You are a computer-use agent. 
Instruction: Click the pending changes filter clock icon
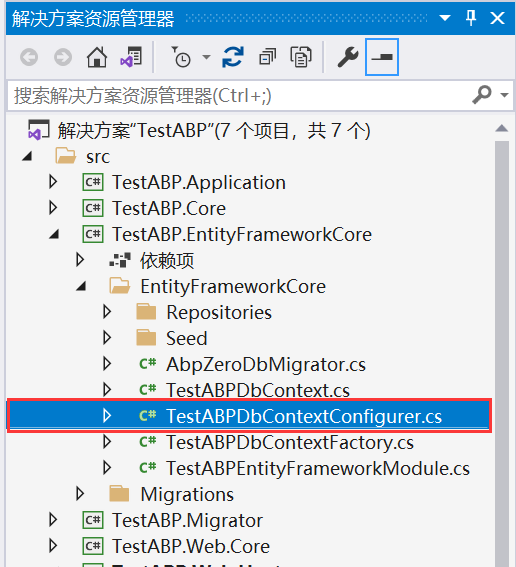[x=181, y=57]
